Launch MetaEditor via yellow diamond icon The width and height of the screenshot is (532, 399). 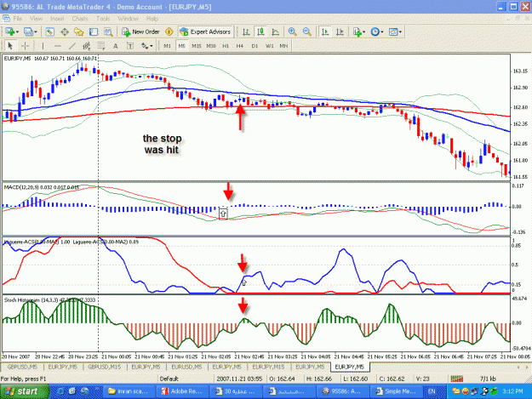click(x=169, y=31)
